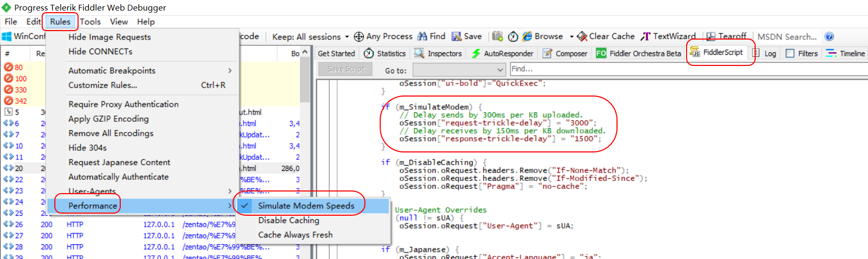Click the Composer pencil icon
Image resolution: width=868 pixels, height=259 pixels.
547,53
